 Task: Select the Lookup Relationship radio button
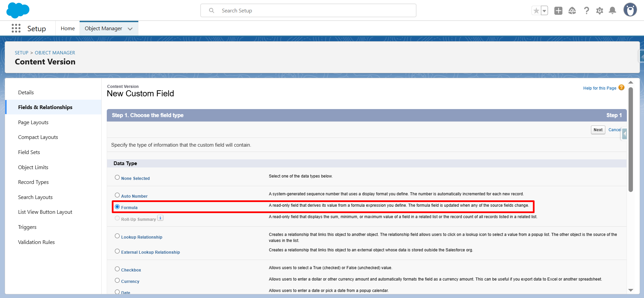point(117,236)
